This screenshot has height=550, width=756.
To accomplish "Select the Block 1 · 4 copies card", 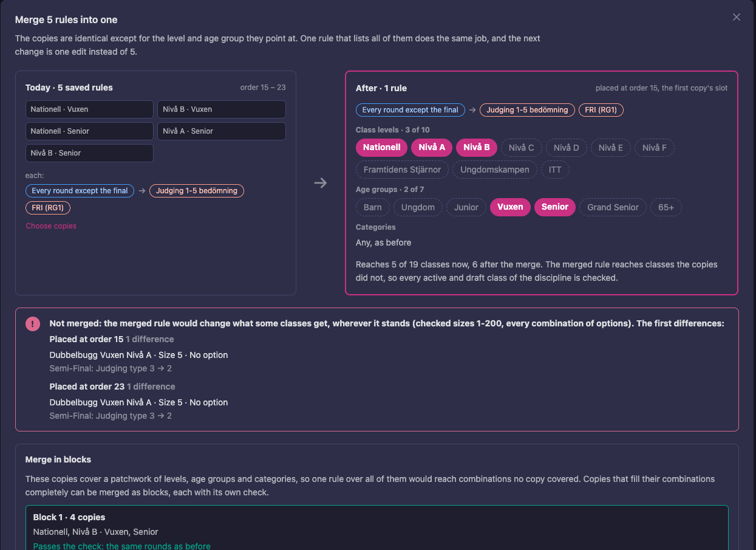I will coord(376,528).
